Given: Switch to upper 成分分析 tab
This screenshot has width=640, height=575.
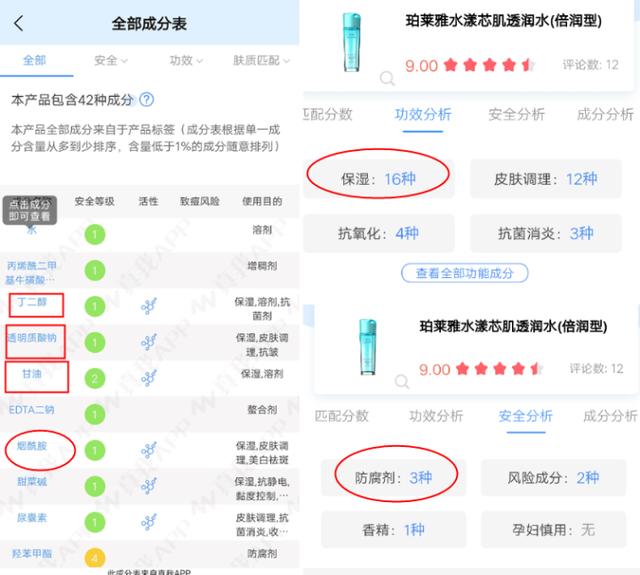Looking at the screenshot, I should pyautogui.click(x=605, y=114).
